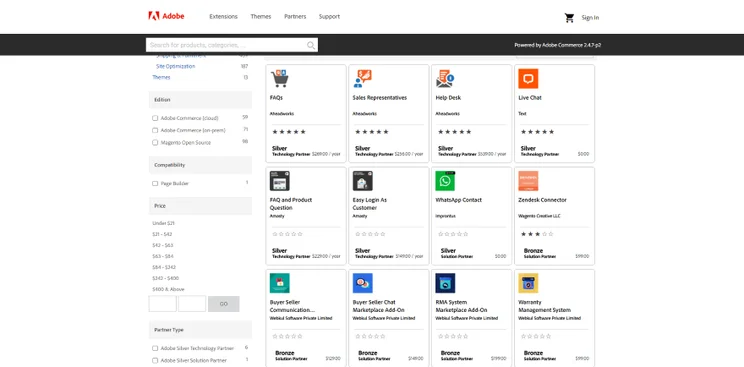Image resolution: width=744 pixels, height=367 pixels.
Task: Open the Easy Login As Customer icon
Action: point(363,181)
